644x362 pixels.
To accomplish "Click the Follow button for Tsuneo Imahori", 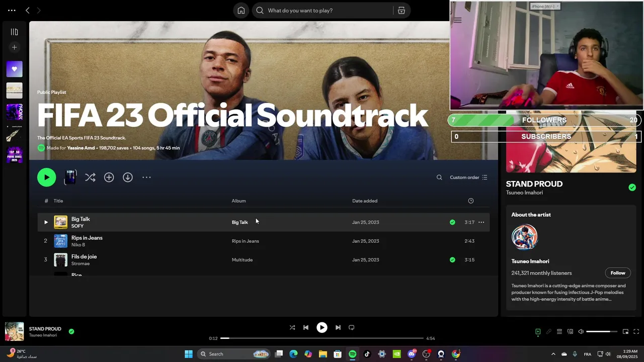I will [x=618, y=273].
